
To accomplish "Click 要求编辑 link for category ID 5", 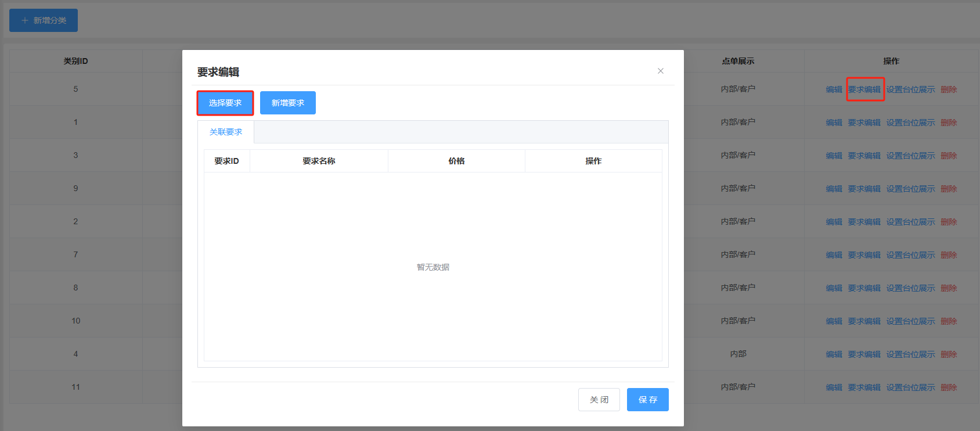I will (x=864, y=89).
